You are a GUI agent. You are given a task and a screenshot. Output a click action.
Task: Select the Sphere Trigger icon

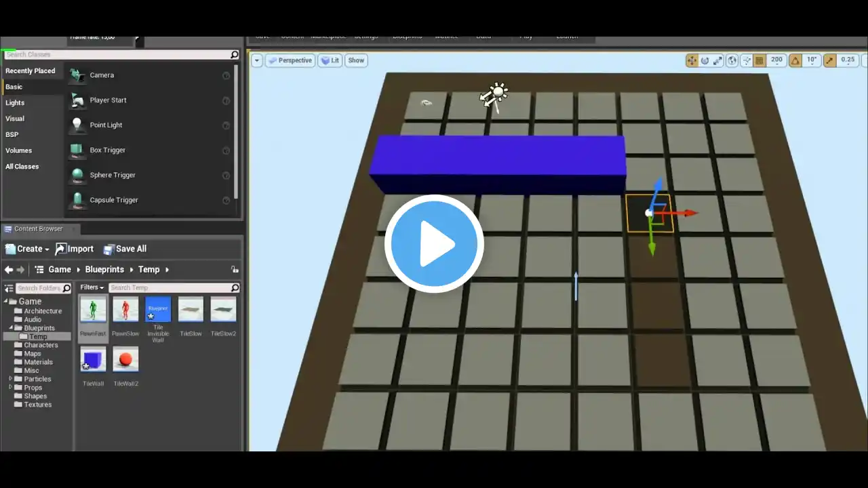77,175
